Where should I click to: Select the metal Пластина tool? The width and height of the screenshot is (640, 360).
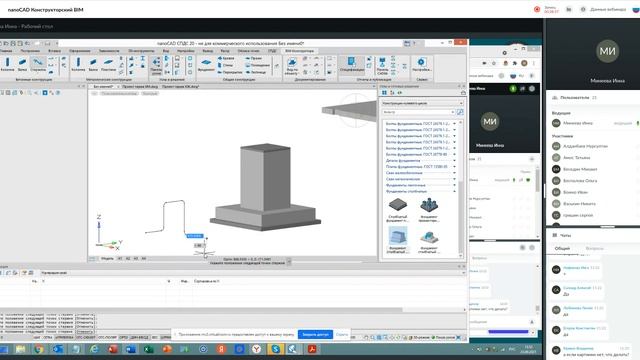[109, 64]
